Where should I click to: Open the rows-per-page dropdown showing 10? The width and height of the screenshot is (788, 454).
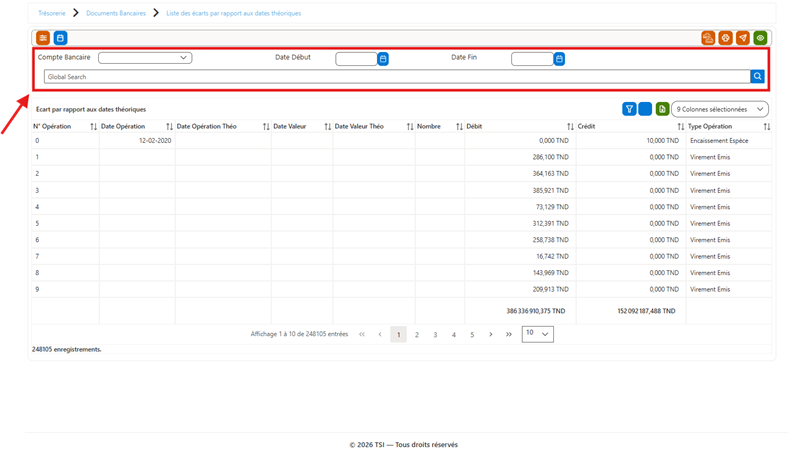538,334
